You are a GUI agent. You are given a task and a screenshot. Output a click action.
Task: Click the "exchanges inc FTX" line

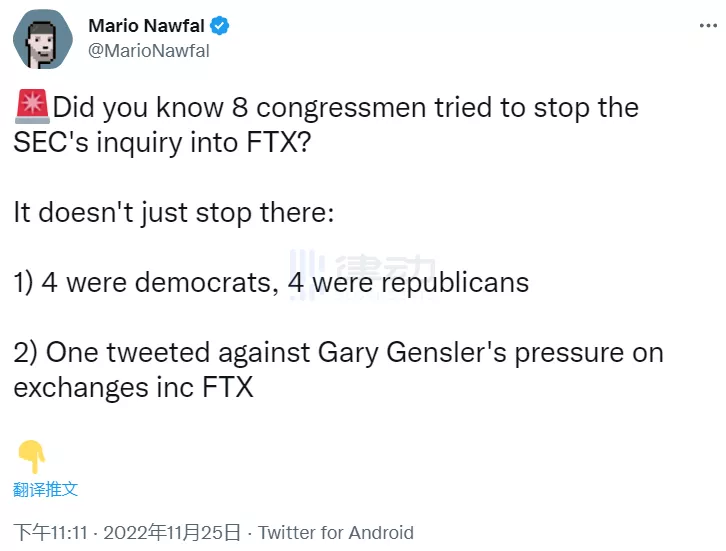pos(133,387)
